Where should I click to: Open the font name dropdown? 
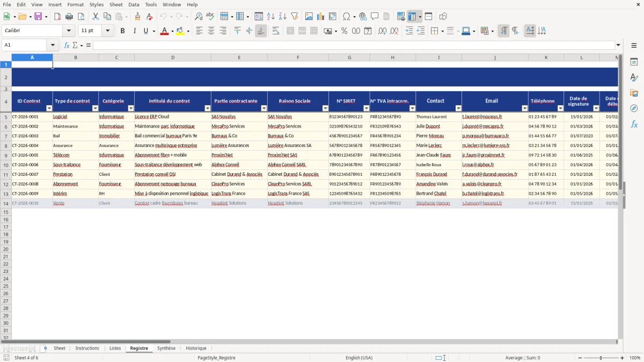[x=69, y=31]
